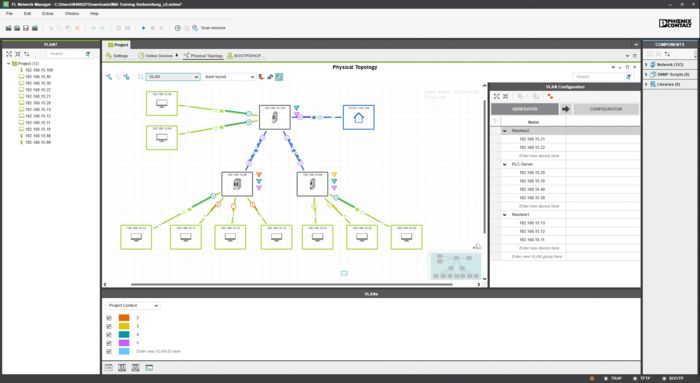This screenshot has width=700, height=383.
Task: Click the topology horizontal scrollbar
Action: (x=292, y=284)
